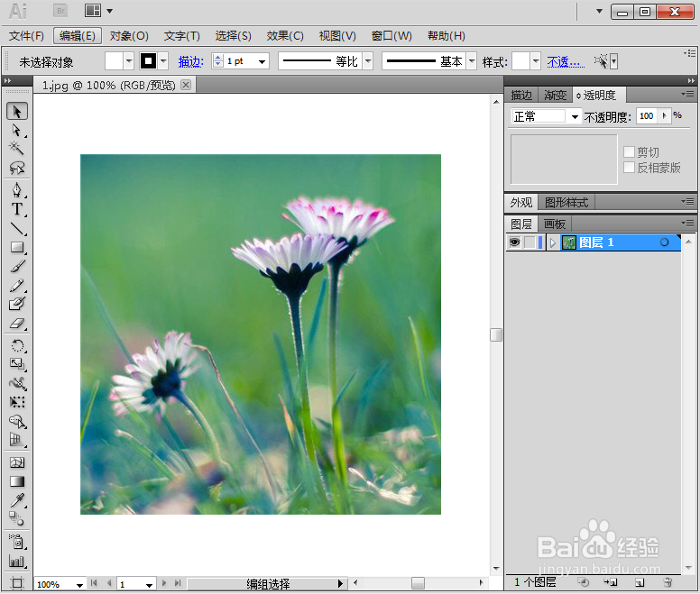Open 正常 blending mode dropdown

coord(575,117)
